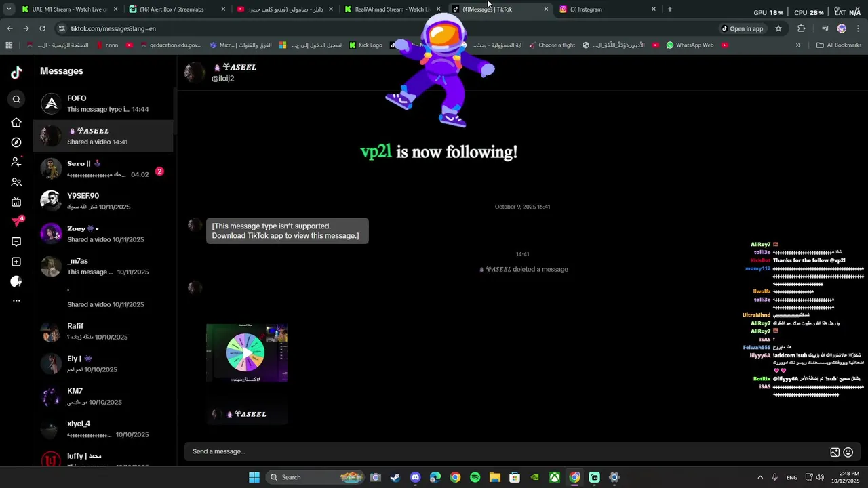This screenshot has width=868, height=488.
Task: Open the Profile icon in the sidebar
Action: pos(16,281)
